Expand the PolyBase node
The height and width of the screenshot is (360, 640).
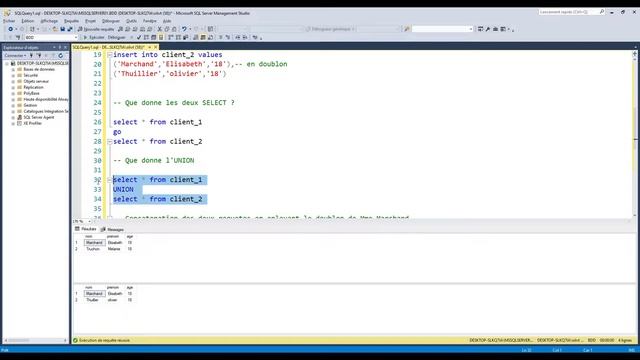click(x=13, y=93)
